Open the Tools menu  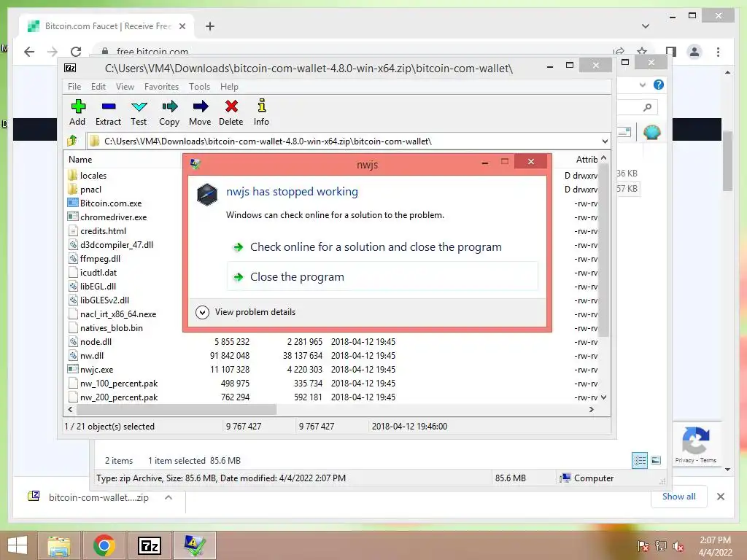(199, 87)
